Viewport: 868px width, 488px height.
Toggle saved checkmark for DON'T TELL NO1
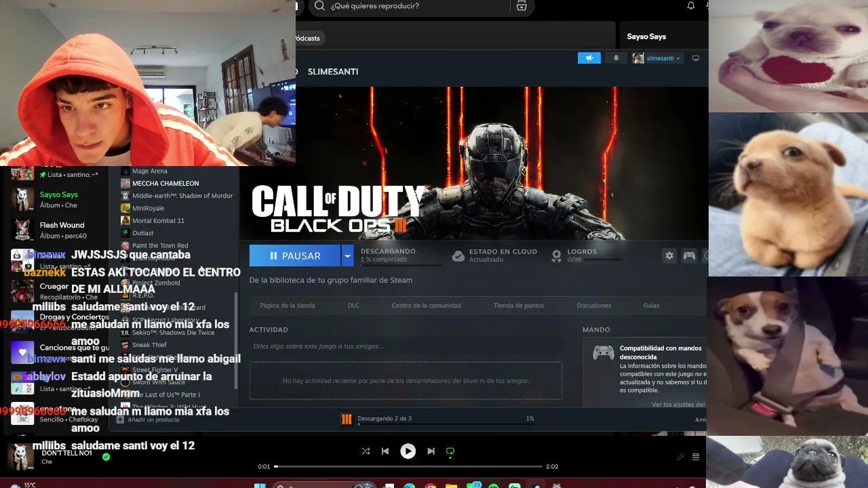[x=106, y=457]
